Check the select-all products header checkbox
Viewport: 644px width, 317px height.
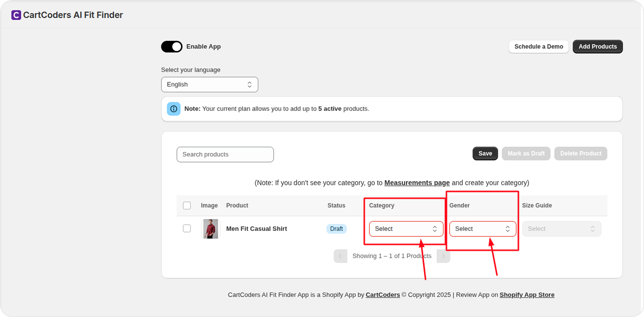click(x=187, y=205)
